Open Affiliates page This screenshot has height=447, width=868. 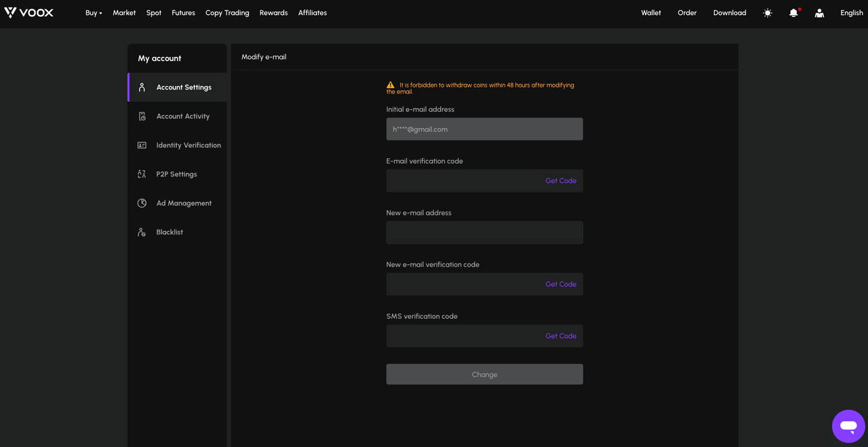click(313, 13)
